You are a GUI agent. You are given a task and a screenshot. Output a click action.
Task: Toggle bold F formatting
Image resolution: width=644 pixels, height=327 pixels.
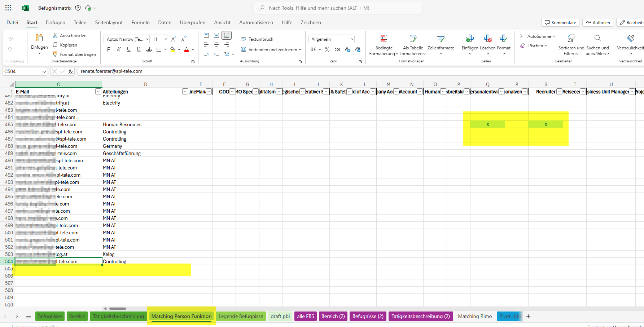109,49
